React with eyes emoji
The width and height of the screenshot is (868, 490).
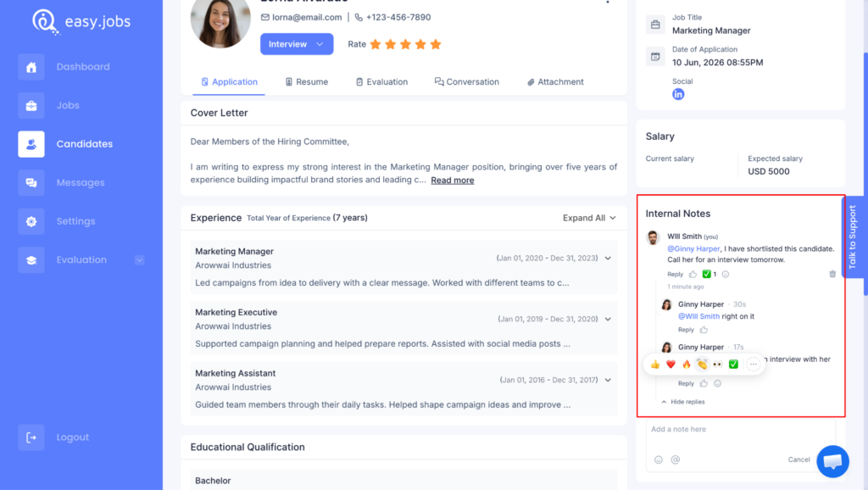pos(717,365)
